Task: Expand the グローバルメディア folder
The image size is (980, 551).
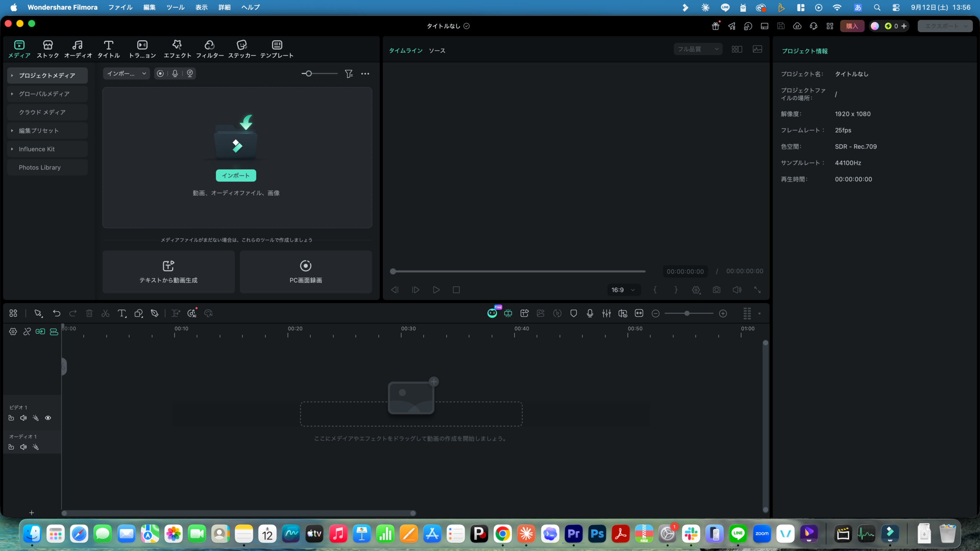Action: point(12,94)
